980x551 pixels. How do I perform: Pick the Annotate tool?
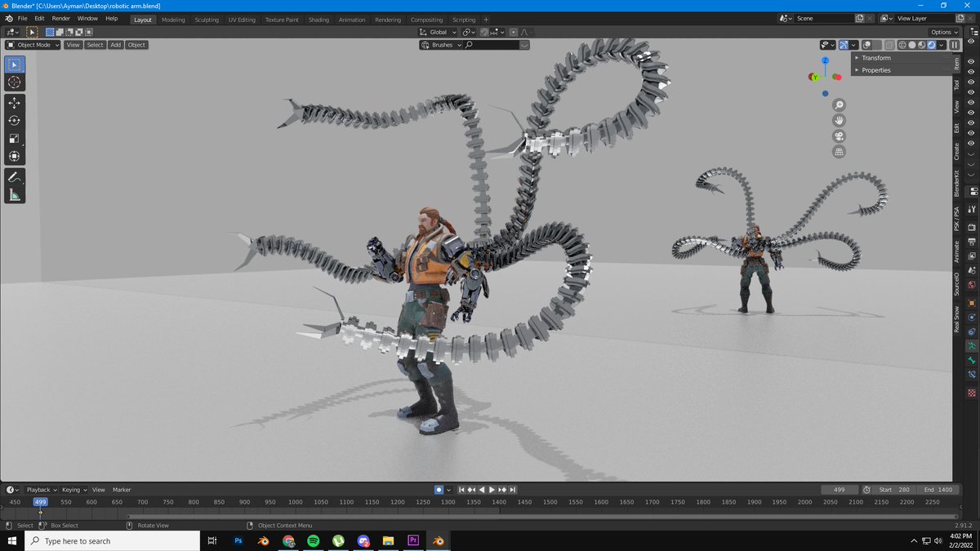pos(15,177)
